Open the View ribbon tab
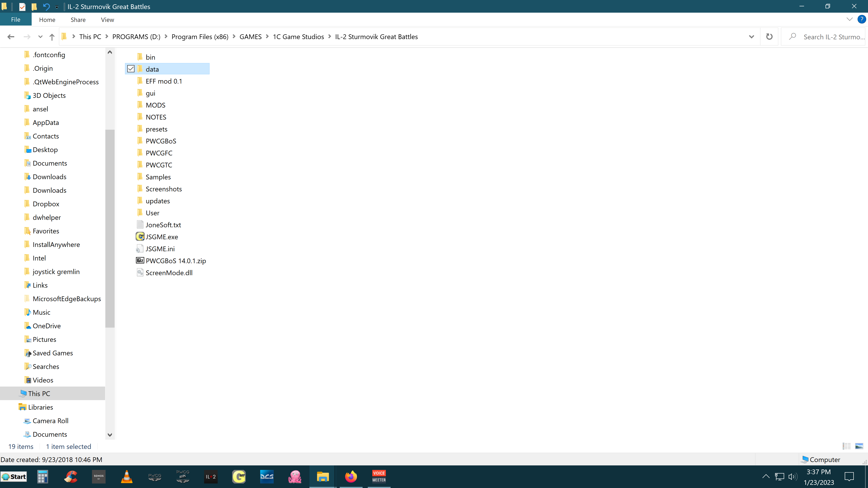Screen dimensions: 868x488 coord(107,20)
